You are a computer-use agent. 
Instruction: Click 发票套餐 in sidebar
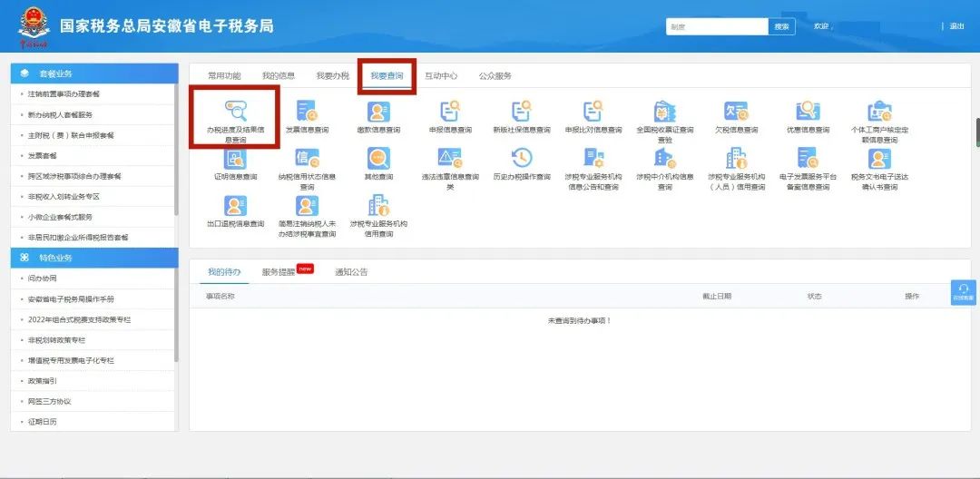(x=42, y=155)
